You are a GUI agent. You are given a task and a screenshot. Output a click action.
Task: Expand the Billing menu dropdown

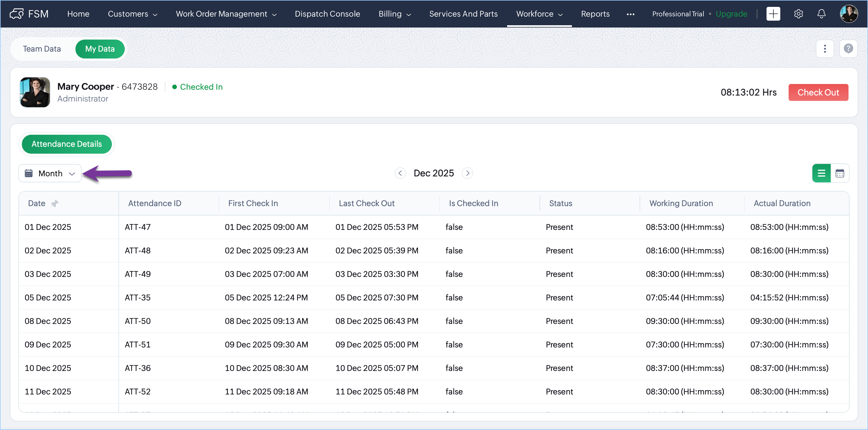(394, 14)
